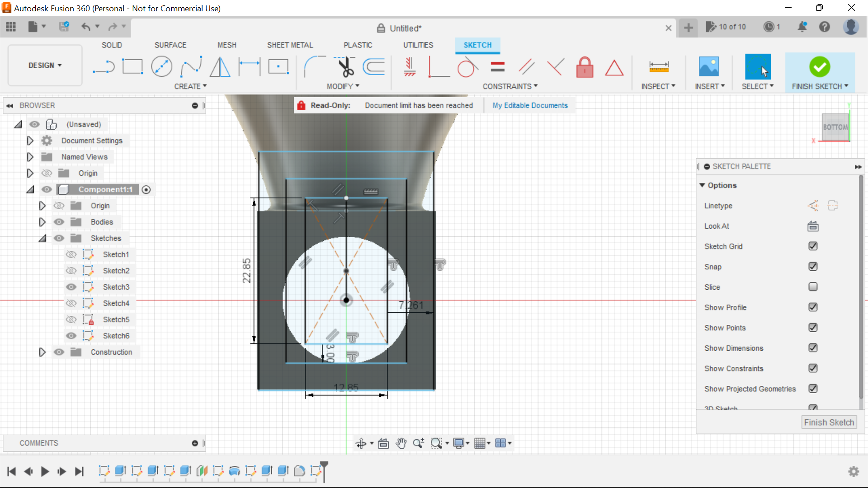Open the Insert Image tool

(708, 66)
